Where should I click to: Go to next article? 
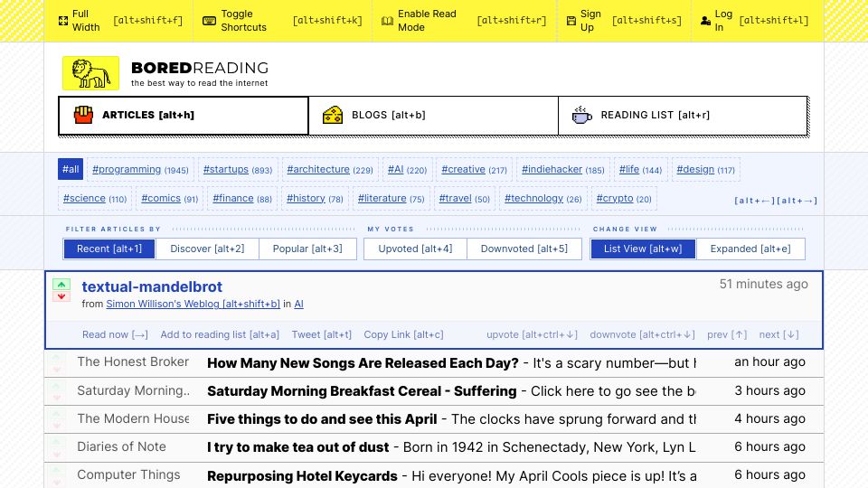coord(778,334)
